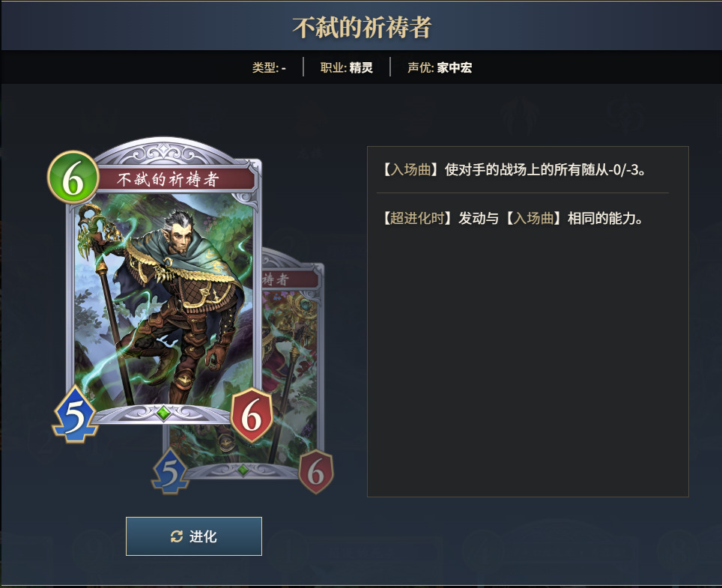722x588 pixels.
Task: Click the refresh arrows icon in 进化 button
Action: 177,536
